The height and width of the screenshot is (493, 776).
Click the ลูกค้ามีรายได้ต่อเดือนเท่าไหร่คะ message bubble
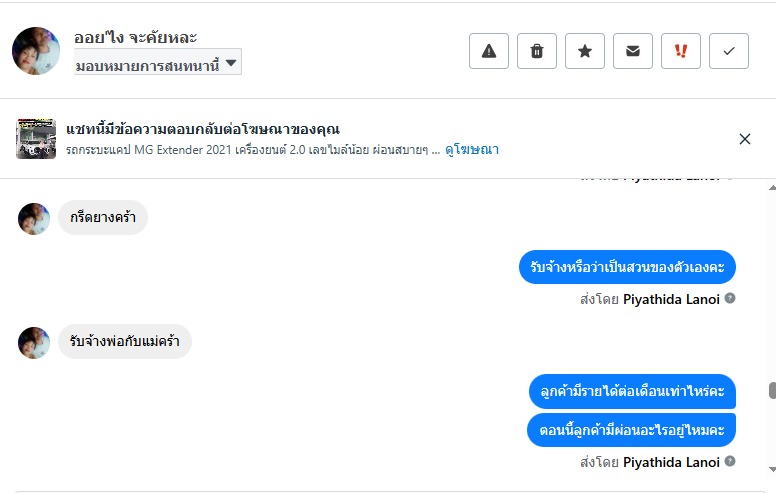point(632,391)
